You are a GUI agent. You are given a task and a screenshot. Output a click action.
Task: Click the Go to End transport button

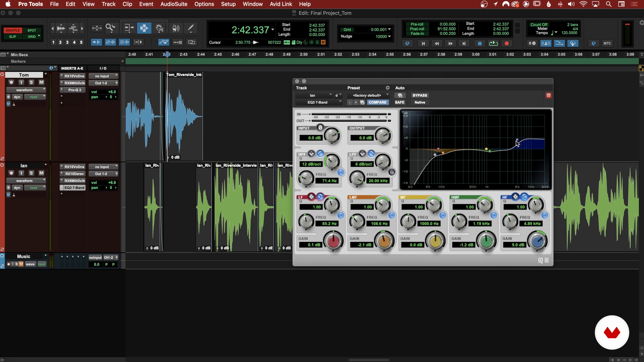coord(464,43)
